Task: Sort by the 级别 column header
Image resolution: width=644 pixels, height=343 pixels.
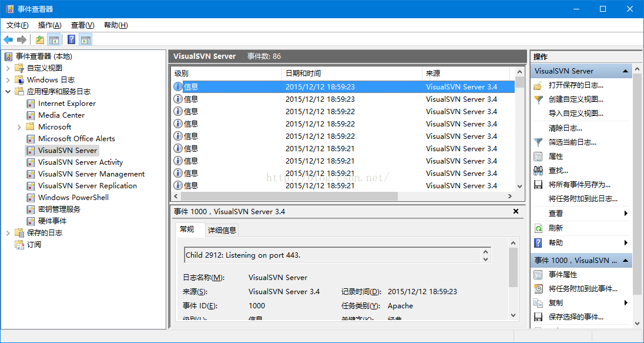Action: (226, 74)
